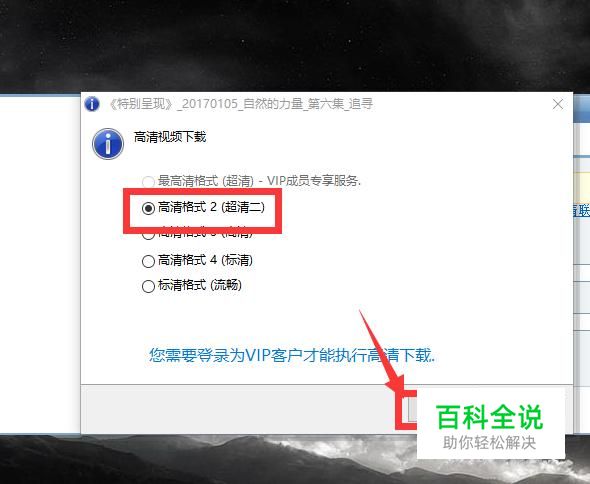
Task: Click the green 百科全说 watermark logo
Action: coord(490,417)
